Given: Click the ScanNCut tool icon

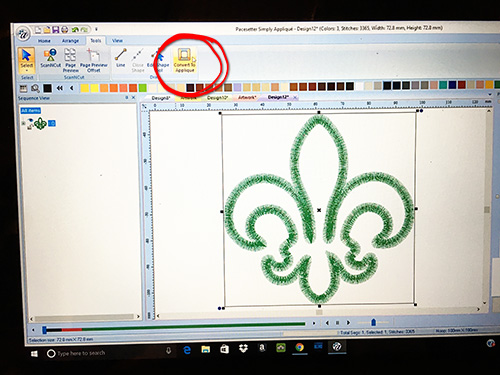Looking at the screenshot, I should pos(51,58).
